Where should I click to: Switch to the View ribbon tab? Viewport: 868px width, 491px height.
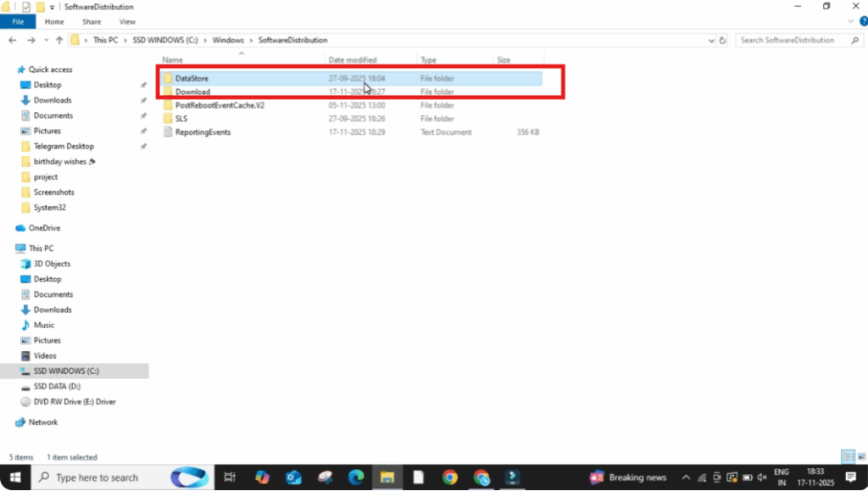(127, 21)
